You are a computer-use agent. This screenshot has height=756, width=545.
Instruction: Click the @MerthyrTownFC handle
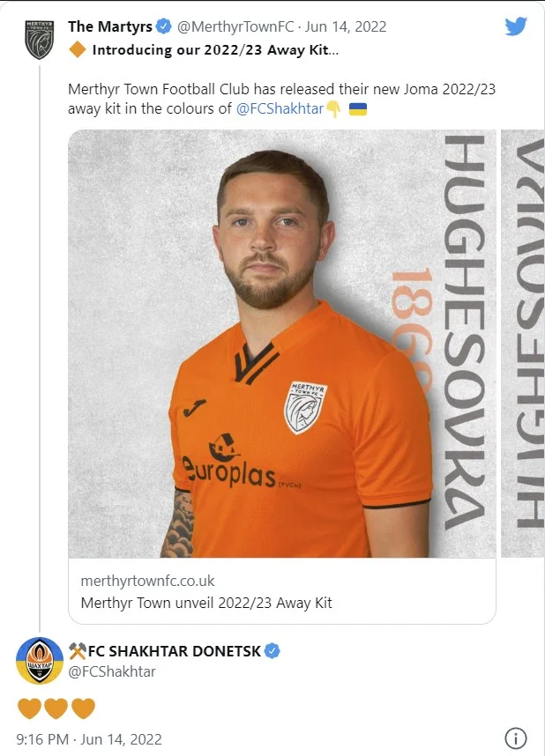point(235,26)
